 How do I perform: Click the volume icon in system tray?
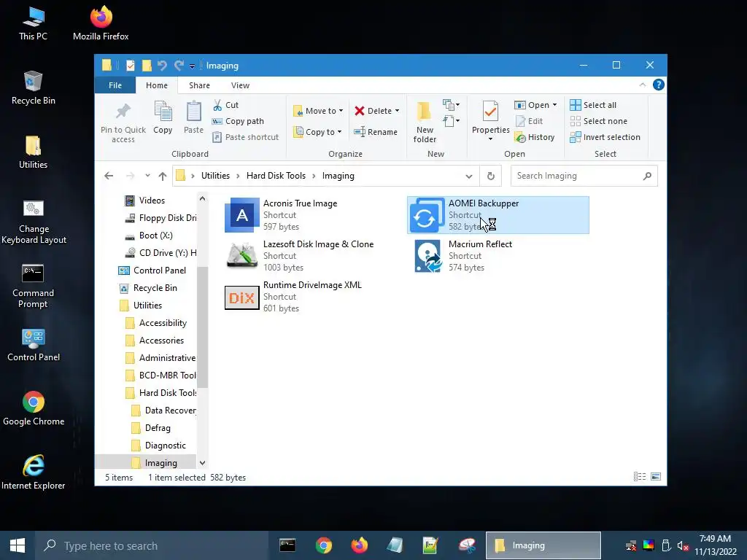pos(683,545)
